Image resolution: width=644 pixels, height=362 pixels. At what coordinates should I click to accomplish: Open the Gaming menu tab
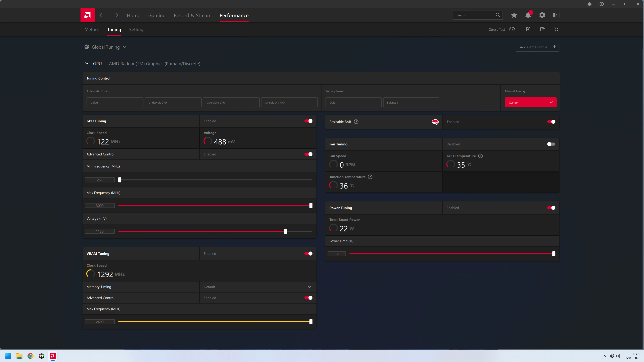(x=157, y=15)
